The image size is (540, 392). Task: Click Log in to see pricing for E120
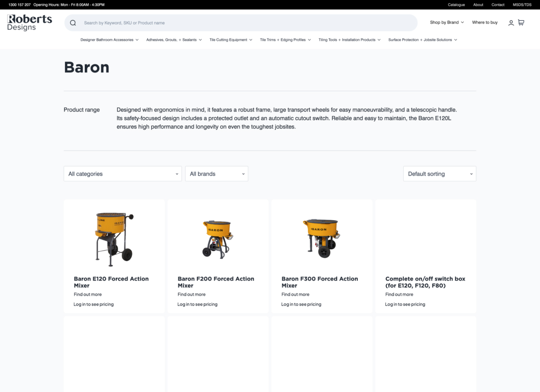tap(93, 304)
